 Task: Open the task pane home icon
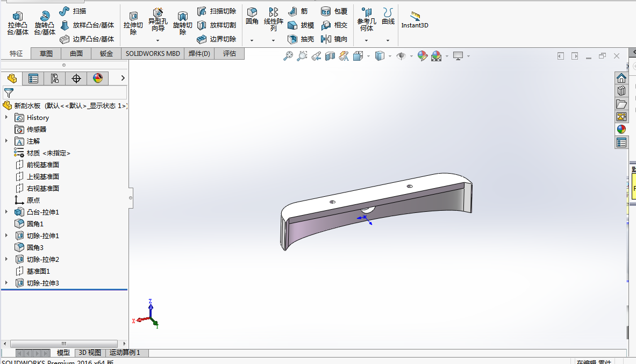click(621, 77)
